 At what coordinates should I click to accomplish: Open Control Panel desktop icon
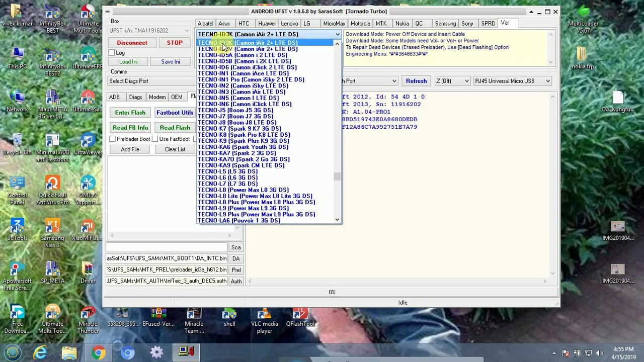pyautogui.click(x=17, y=190)
